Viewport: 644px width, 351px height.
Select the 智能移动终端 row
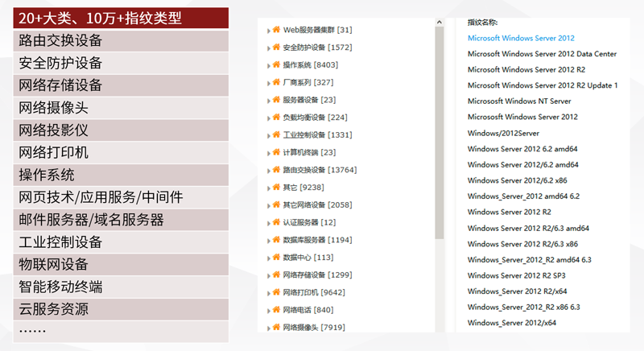click(x=121, y=287)
